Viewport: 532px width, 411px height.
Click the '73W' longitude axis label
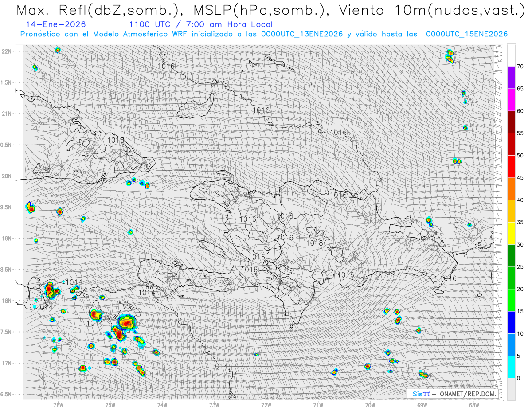[214, 405]
